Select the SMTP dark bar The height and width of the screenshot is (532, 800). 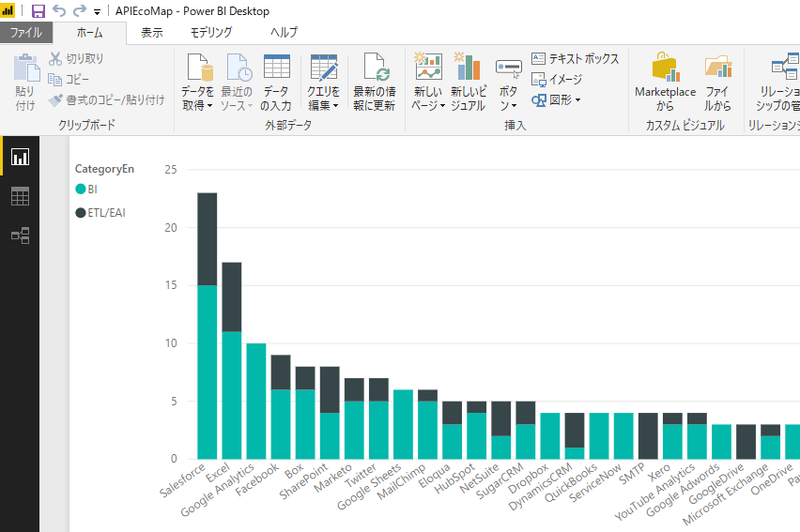(648, 435)
